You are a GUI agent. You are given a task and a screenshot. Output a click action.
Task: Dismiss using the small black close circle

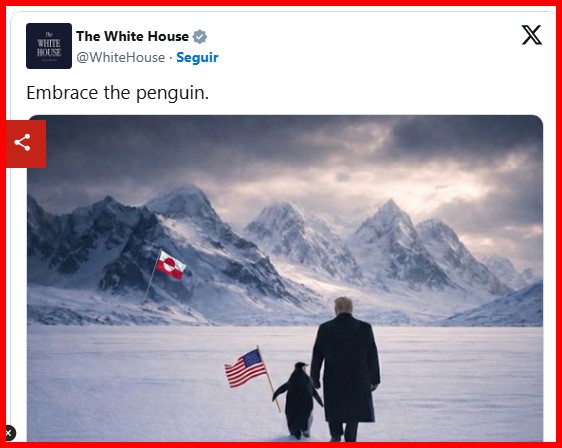10,433
